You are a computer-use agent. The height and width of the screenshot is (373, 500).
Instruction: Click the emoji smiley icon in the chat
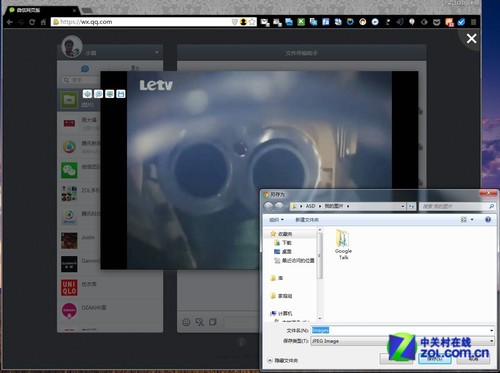186,322
